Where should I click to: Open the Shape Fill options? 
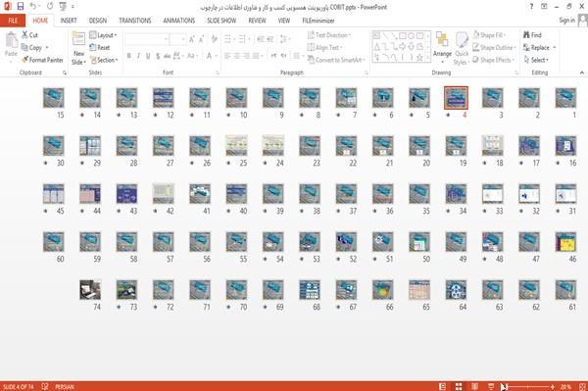[489, 35]
